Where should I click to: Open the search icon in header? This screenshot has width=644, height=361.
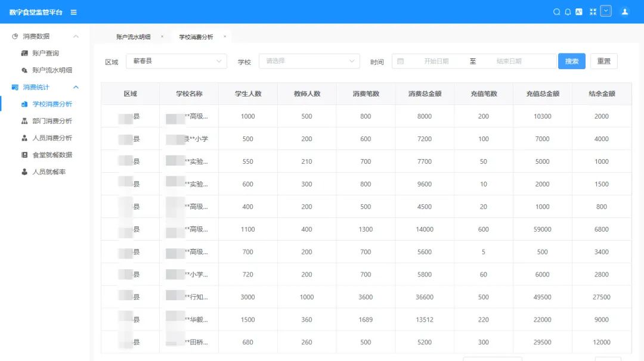[556, 12]
